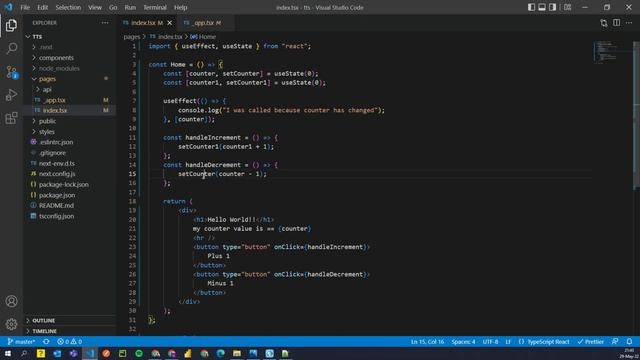The image size is (640, 360).
Task: Open the Extensions view
Action: (x=11, y=118)
